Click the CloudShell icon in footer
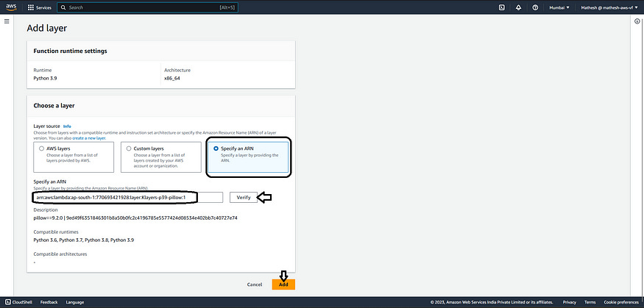The width and height of the screenshot is (644, 308). click(x=8, y=302)
